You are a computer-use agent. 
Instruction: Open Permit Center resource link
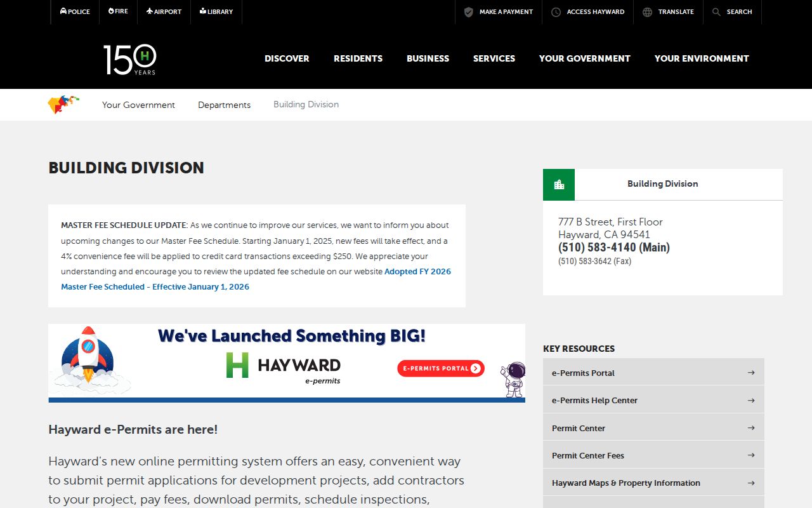(x=653, y=428)
